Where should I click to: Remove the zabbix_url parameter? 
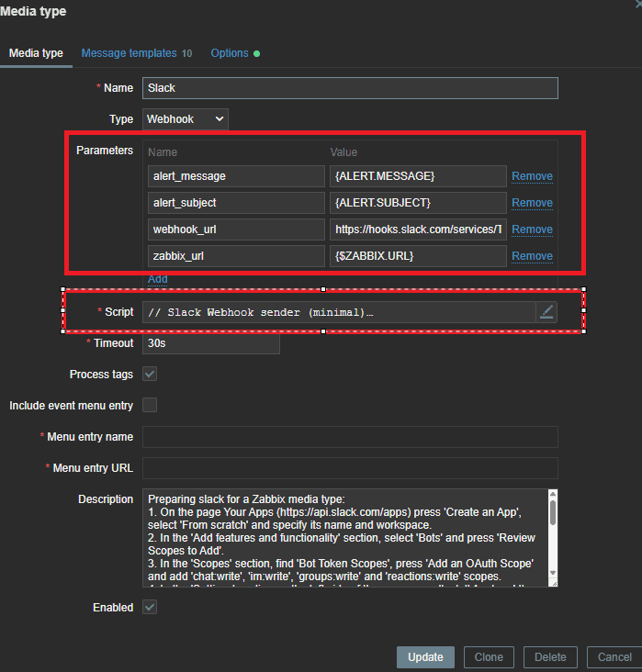coord(532,256)
